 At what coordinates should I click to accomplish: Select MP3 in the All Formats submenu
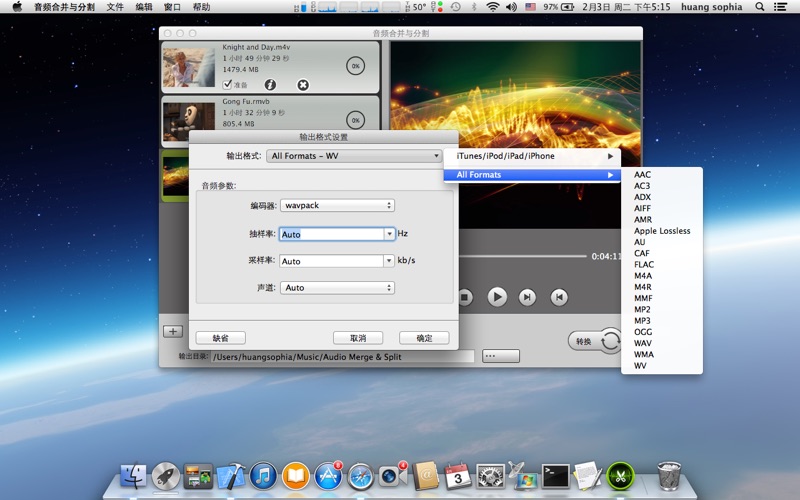tap(642, 321)
